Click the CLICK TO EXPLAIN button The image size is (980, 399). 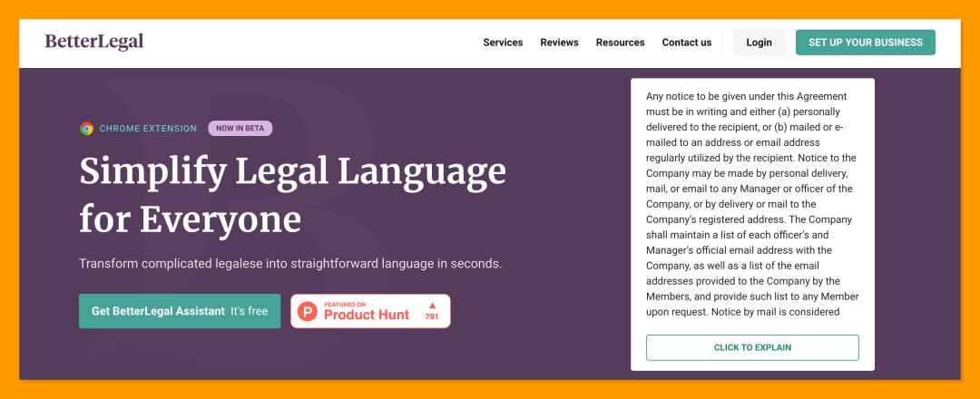752,348
